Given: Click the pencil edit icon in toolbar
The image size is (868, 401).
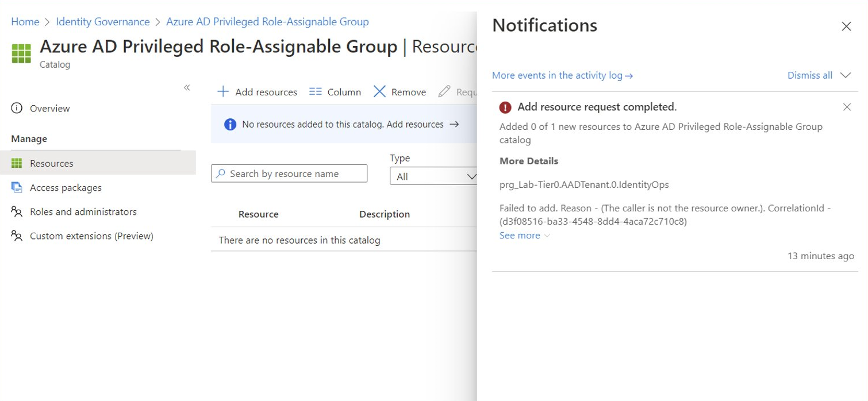Looking at the screenshot, I should (x=444, y=91).
